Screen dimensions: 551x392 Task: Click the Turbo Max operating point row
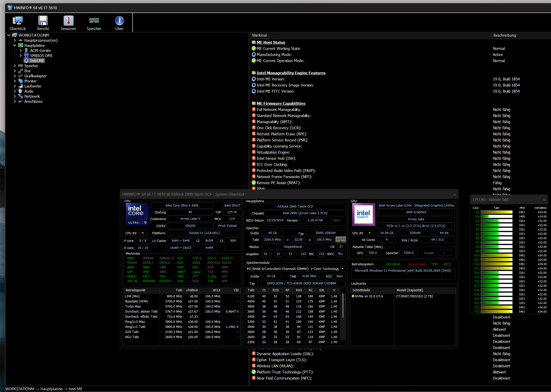pos(182,306)
